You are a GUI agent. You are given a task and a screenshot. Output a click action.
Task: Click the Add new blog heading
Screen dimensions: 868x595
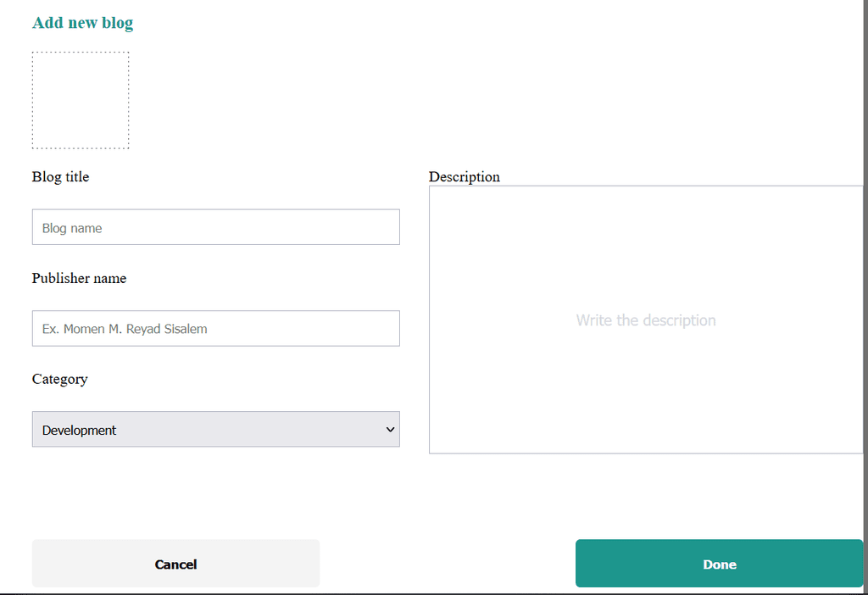tap(82, 23)
